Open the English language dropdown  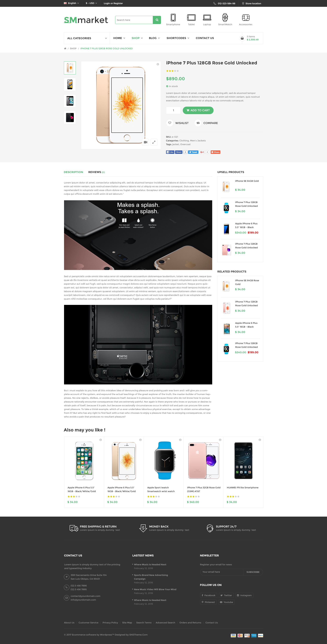pyautogui.click(x=71, y=3)
